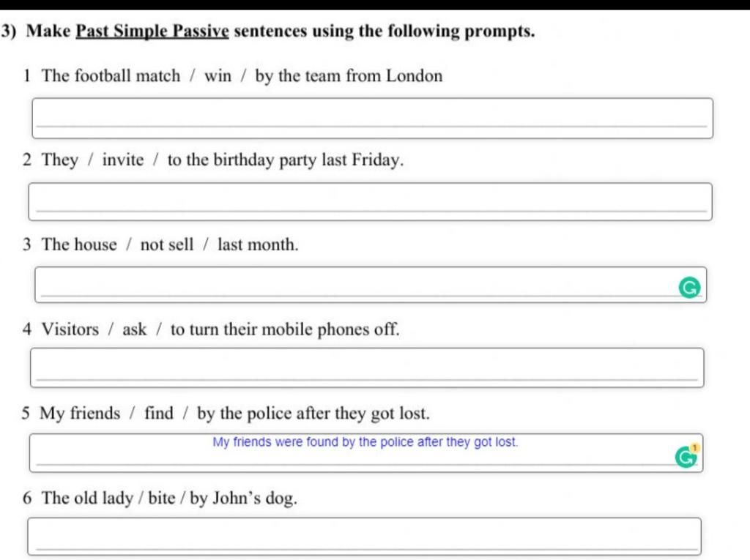This screenshot has height=560, width=750.
Task: Click prompt 4 text 'to turn their mobile phones off'
Action: tap(285, 329)
